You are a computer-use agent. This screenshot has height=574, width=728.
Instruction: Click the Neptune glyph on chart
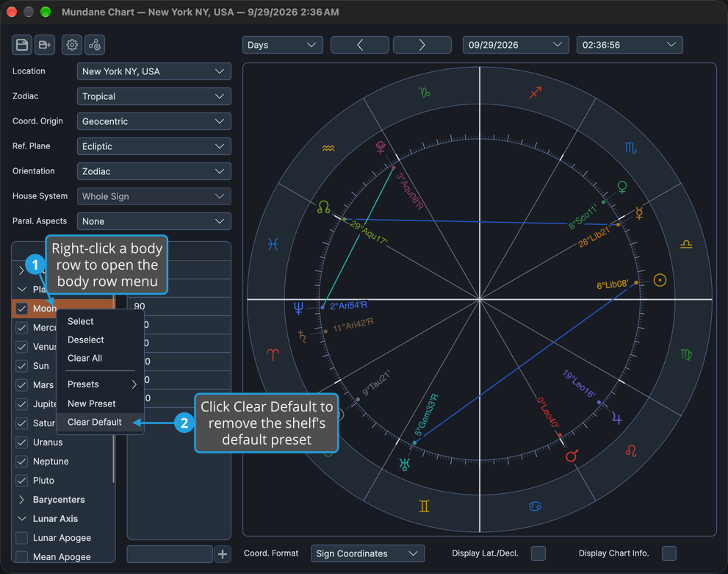pos(298,308)
